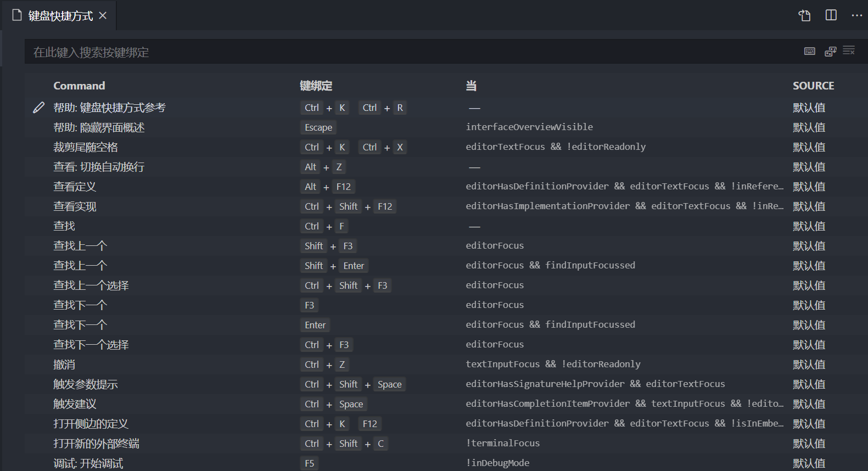Select the 帮助: 键盘快捷方式参考 row

pyautogui.click(x=446, y=108)
